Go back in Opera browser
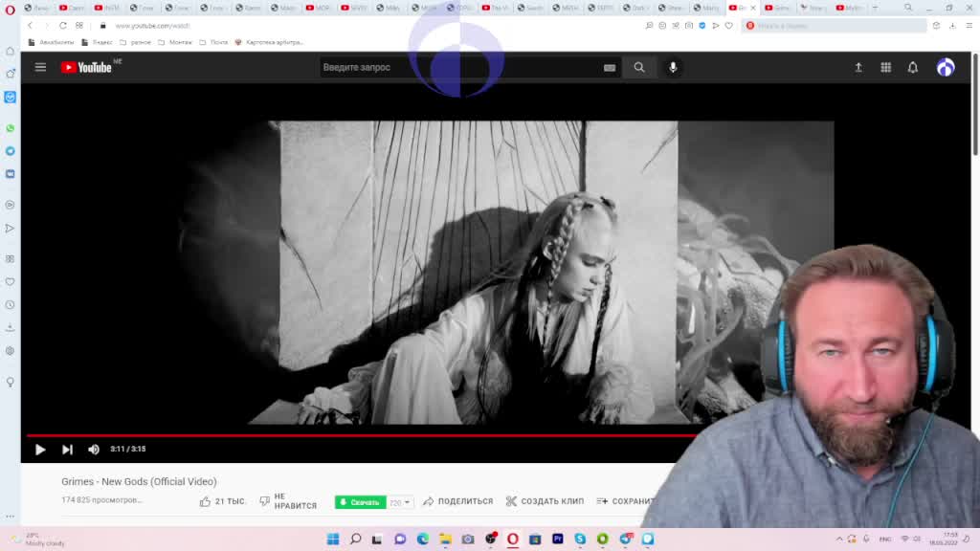The image size is (980, 551). (x=30, y=26)
